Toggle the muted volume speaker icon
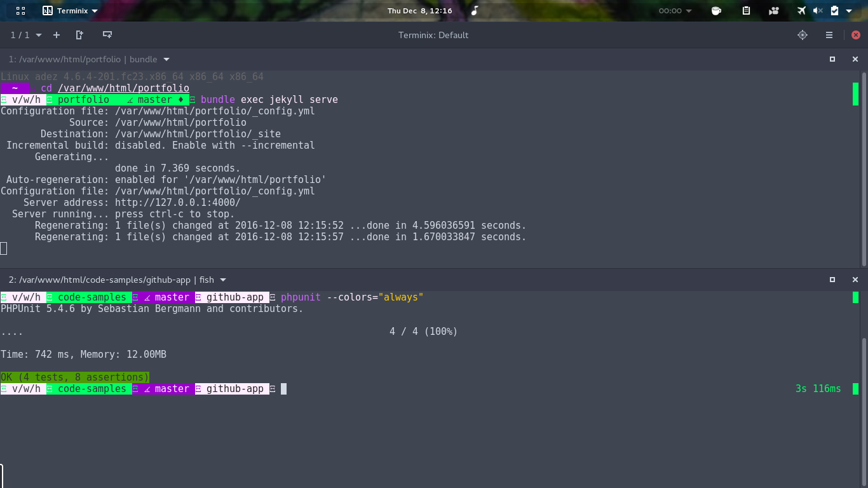Viewport: 868px width, 488px height. click(818, 11)
